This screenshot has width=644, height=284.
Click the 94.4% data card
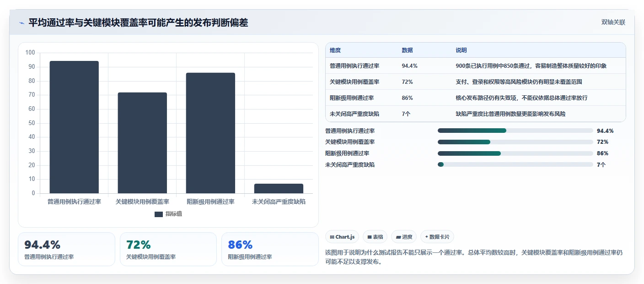[x=66, y=249]
